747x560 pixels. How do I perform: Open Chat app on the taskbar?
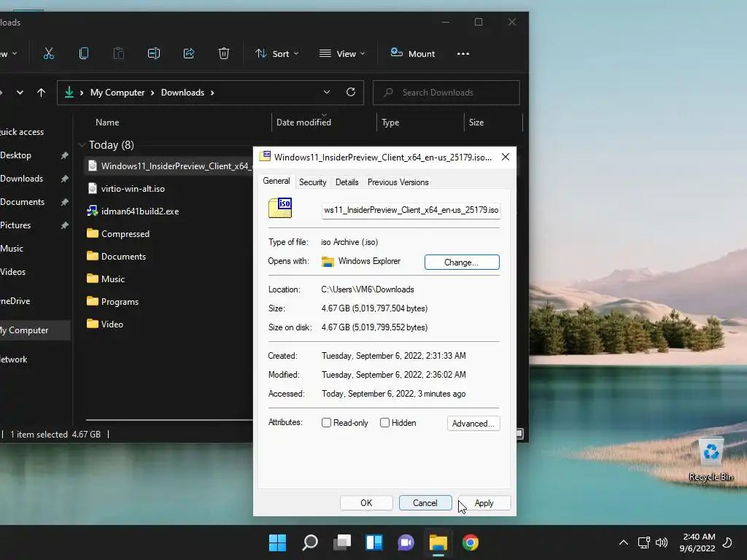pyautogui.click(x=406, y=542)
